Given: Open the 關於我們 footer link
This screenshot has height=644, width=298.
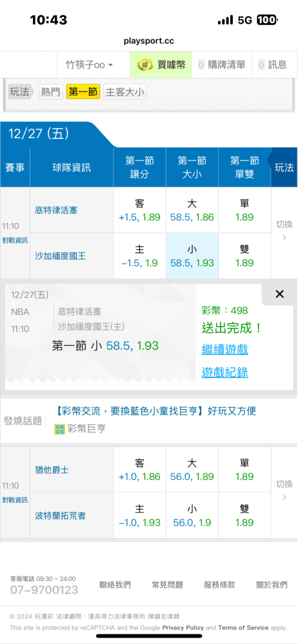Looking at the screenshot, I should [272, 585].
